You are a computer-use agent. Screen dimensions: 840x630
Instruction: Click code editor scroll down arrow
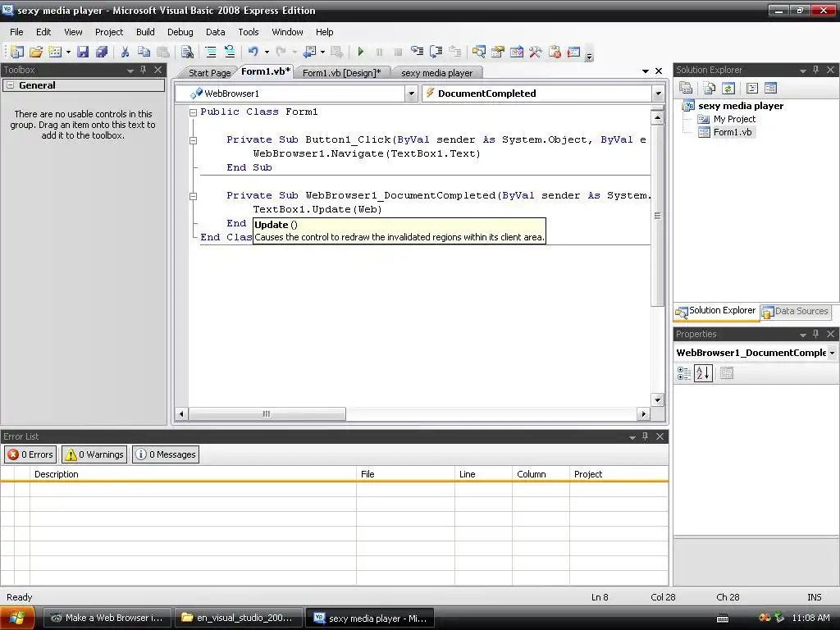657,399
